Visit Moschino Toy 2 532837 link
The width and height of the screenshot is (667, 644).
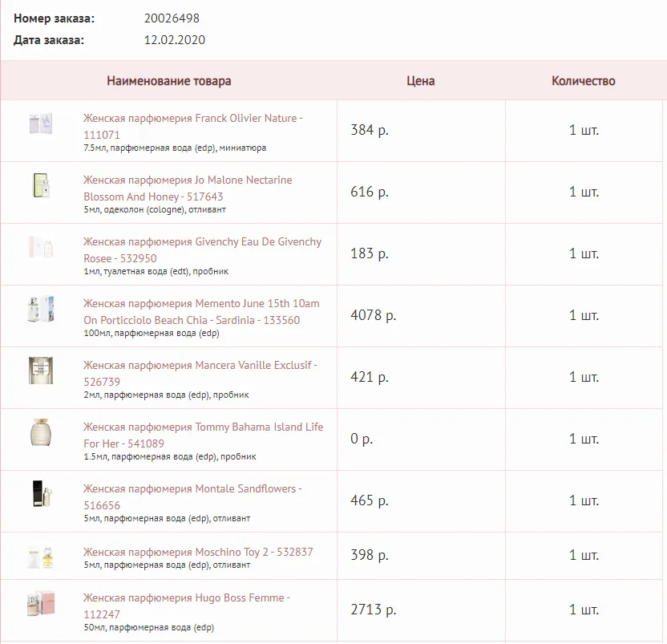click(x=198, y=552)
